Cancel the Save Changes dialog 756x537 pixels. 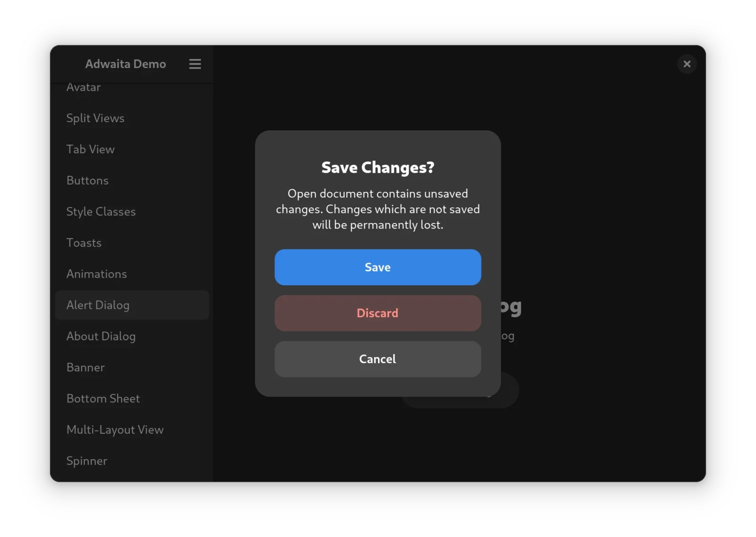[x=378, y=359]
